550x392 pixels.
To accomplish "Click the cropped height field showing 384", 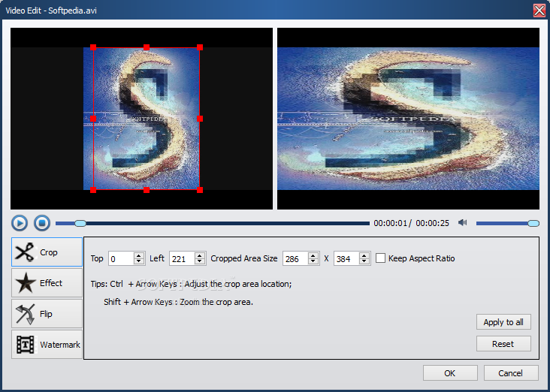I will tap(346, 259).
